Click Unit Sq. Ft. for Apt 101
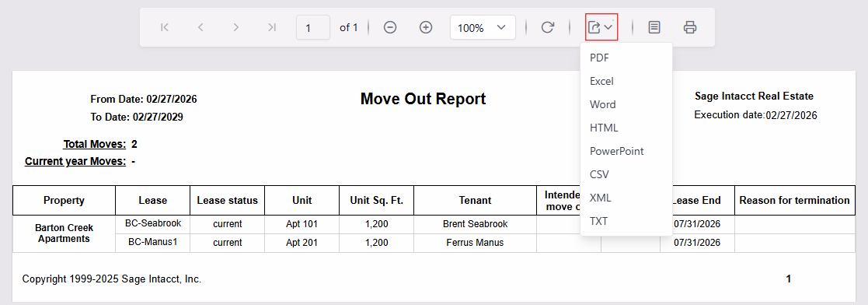 coord(376,224)
